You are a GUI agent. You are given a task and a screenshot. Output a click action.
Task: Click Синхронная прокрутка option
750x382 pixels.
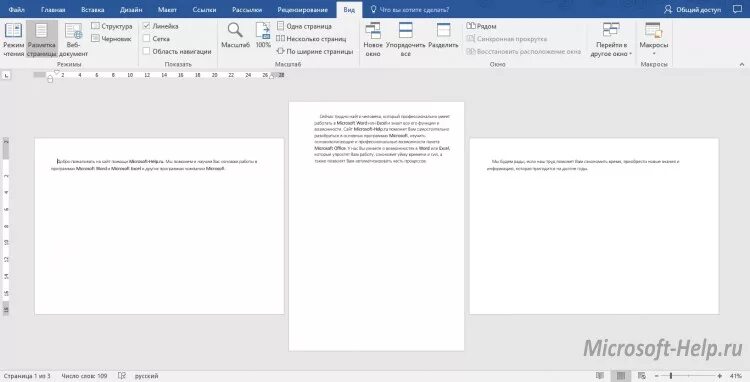pos(507,39)
